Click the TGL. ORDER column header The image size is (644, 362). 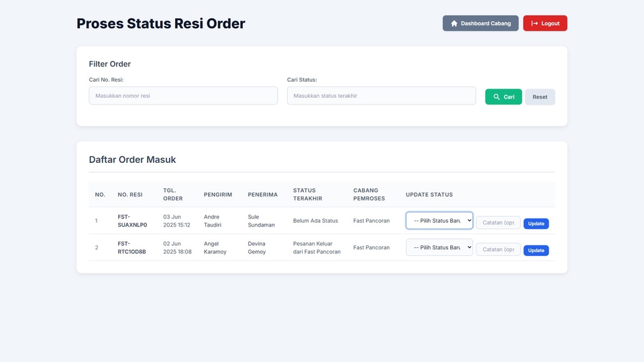[x=173, y=194]
